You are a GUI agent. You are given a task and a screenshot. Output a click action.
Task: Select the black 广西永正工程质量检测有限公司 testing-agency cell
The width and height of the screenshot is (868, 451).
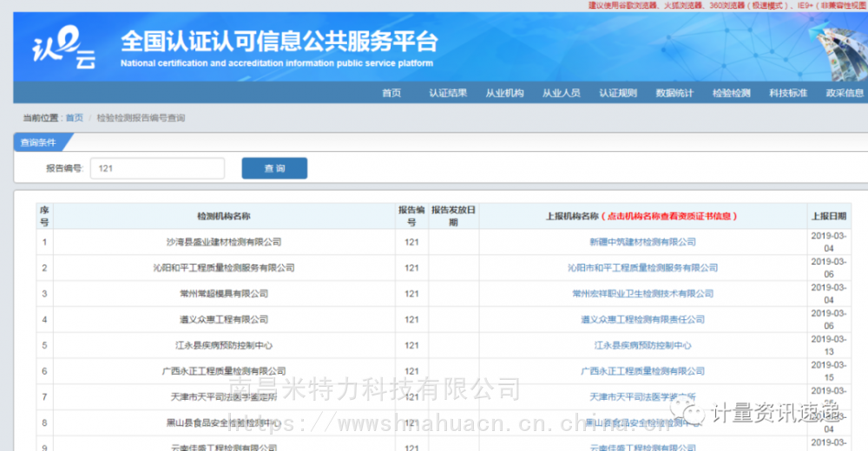224,371
